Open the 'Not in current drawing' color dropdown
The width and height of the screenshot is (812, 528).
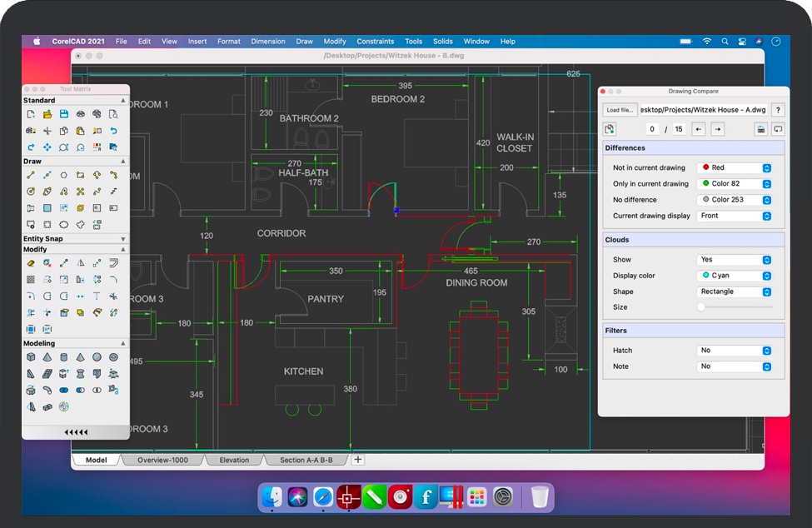734,168
